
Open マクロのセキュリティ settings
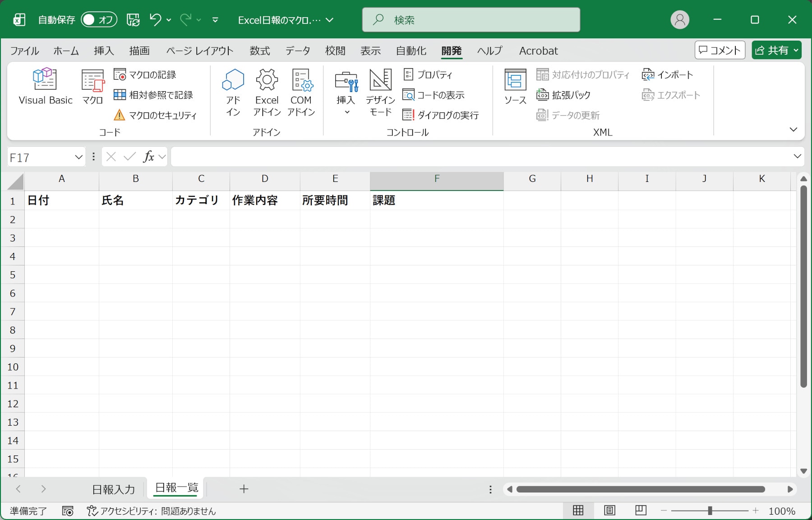(156, 116)
